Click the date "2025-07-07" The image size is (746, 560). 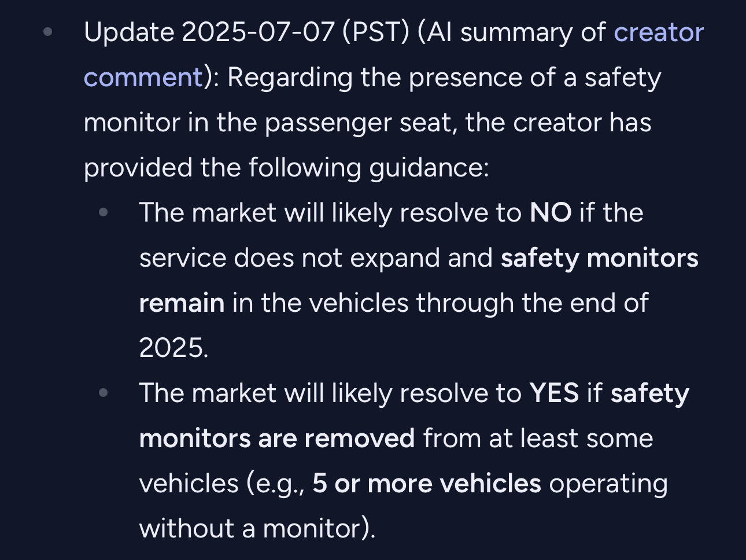[x=258, y=32]
